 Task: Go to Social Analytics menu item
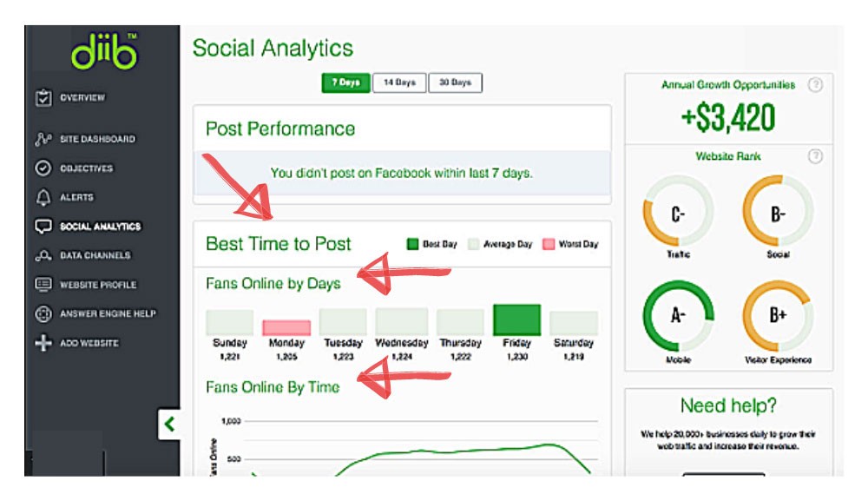click(x=100, y=227)
